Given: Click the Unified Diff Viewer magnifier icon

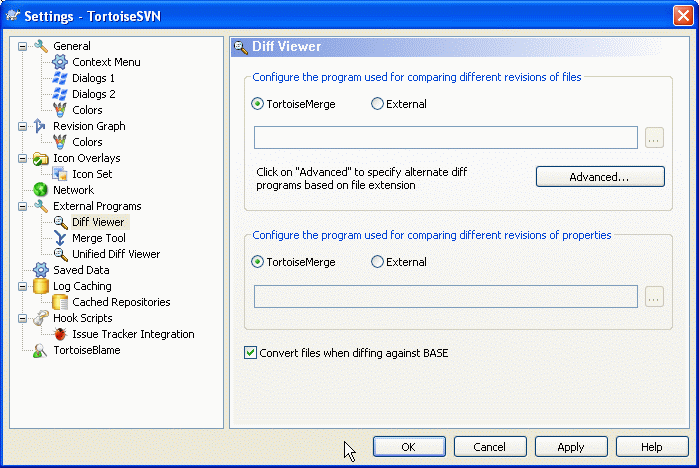Looking at the screenshot, I should [x=61, y=254].
